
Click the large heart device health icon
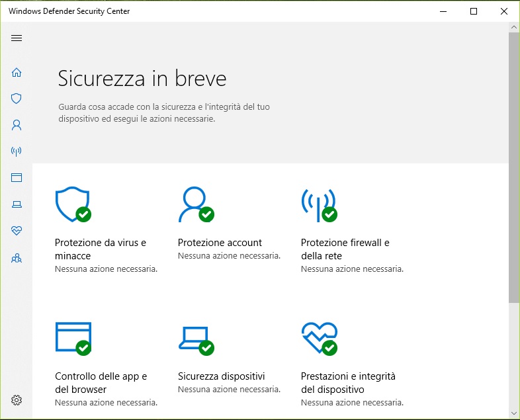[x=320, y=339]
